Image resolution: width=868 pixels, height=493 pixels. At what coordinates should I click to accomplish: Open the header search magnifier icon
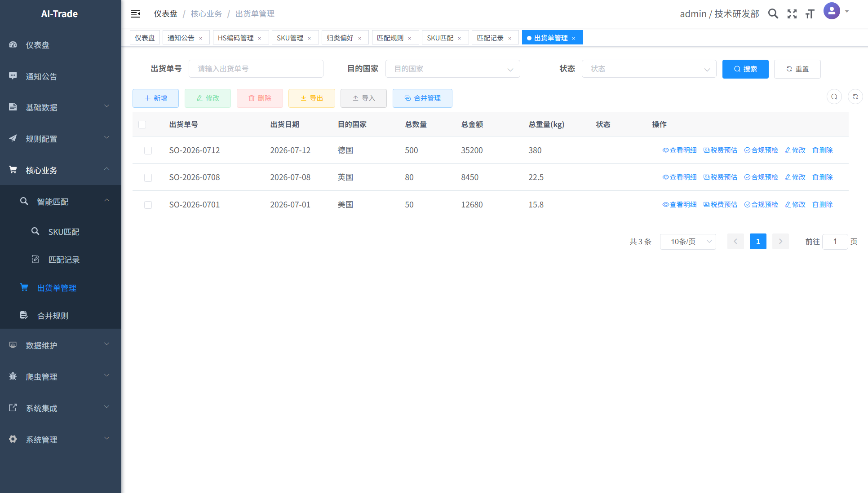click(773, 14)
